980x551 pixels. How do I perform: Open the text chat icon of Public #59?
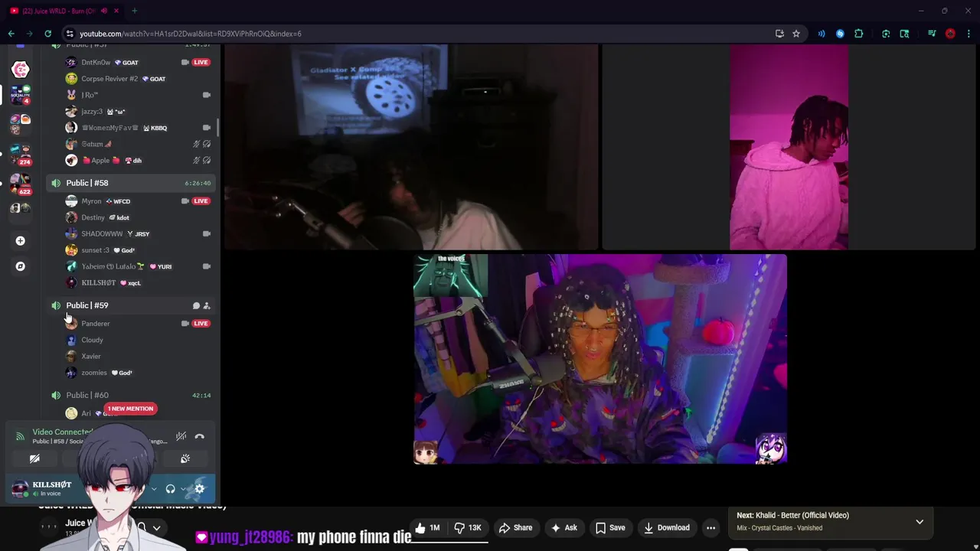click(x=196, y=305)
